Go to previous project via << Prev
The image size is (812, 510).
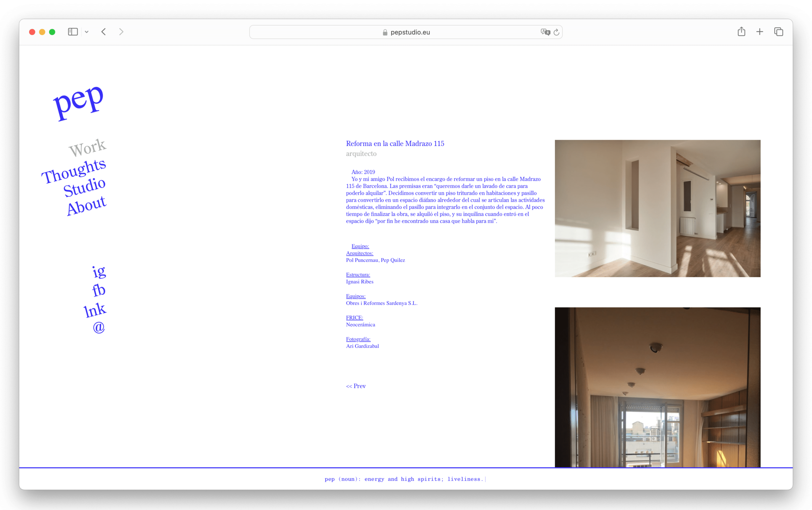(356, 386)
